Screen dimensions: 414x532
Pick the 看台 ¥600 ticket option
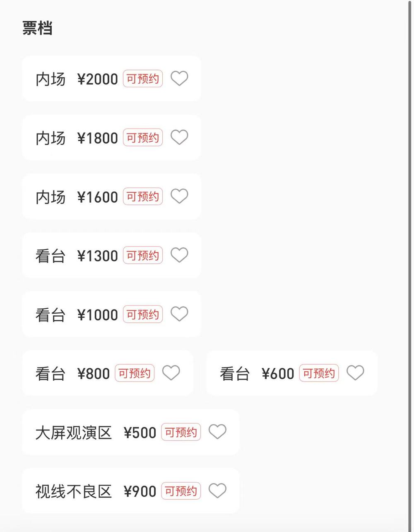coord(292,373)
